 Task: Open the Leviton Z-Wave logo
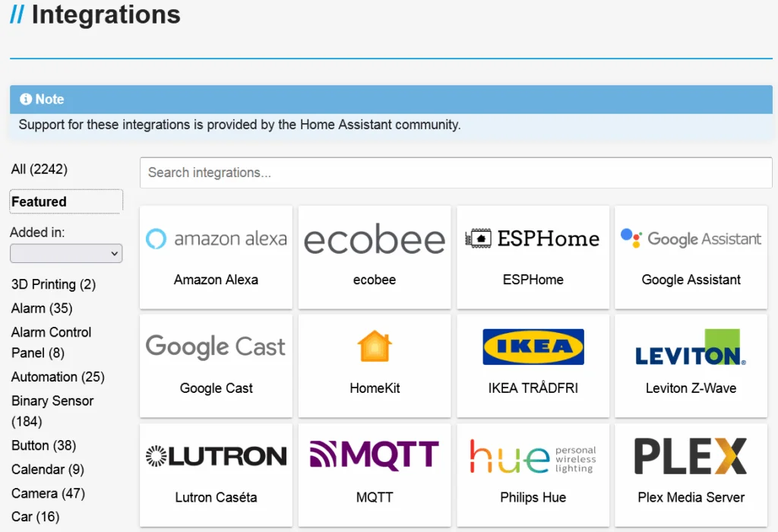pos(691,347)
